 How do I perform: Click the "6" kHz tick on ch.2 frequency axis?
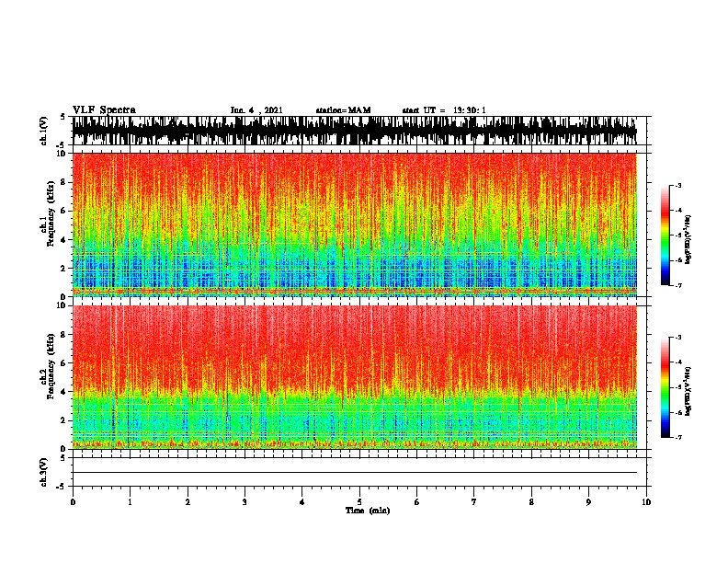pos(63,363)
